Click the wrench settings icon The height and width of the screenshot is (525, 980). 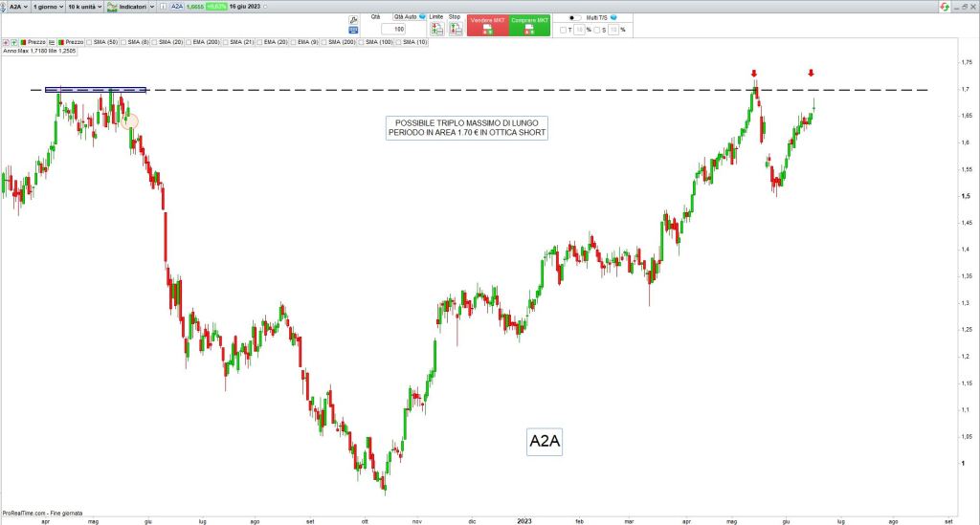(353, 18)
